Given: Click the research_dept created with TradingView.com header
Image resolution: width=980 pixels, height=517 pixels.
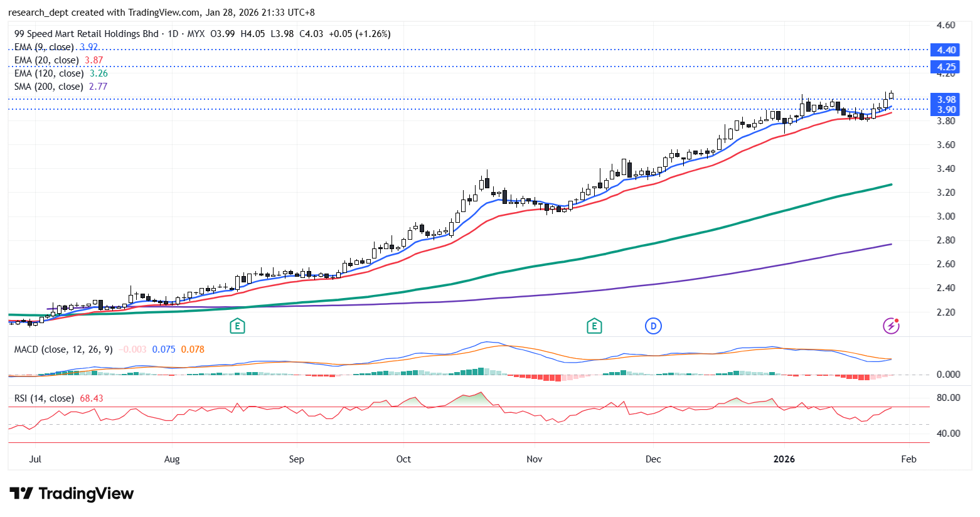Looking at the screenshot, I should coord(161,13).
